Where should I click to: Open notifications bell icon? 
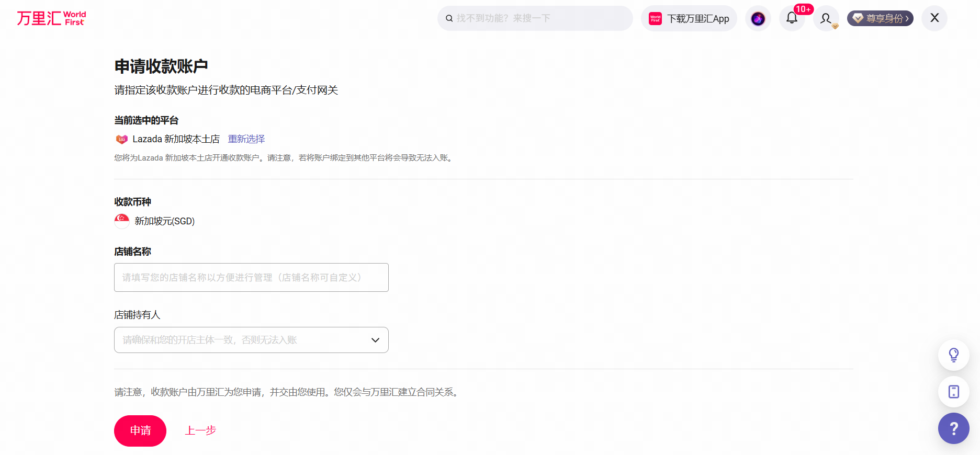click(x=792, y=18)
